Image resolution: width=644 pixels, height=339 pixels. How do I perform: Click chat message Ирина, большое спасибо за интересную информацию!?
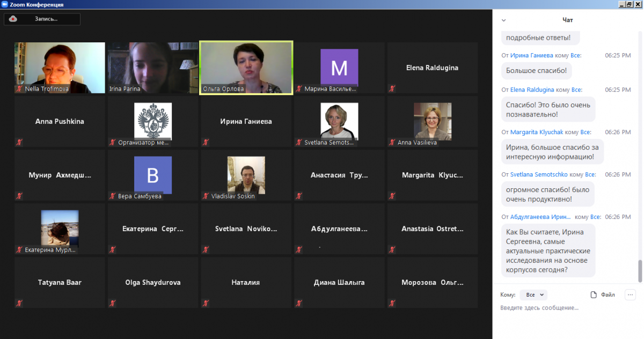coord(552,152)
